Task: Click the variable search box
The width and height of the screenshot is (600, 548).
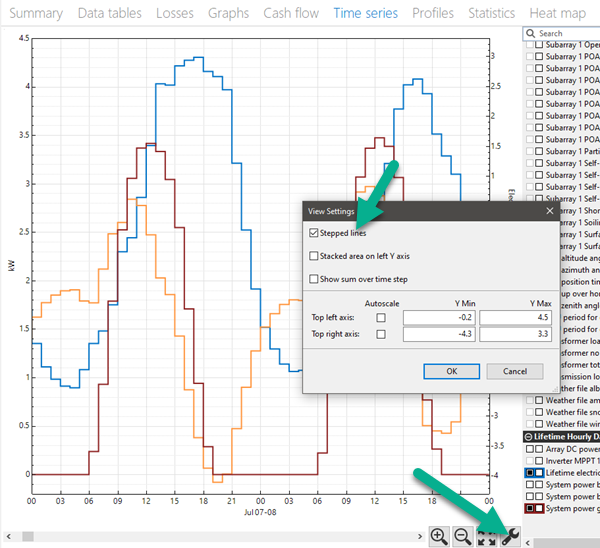Action: click(x=565, y=33)
